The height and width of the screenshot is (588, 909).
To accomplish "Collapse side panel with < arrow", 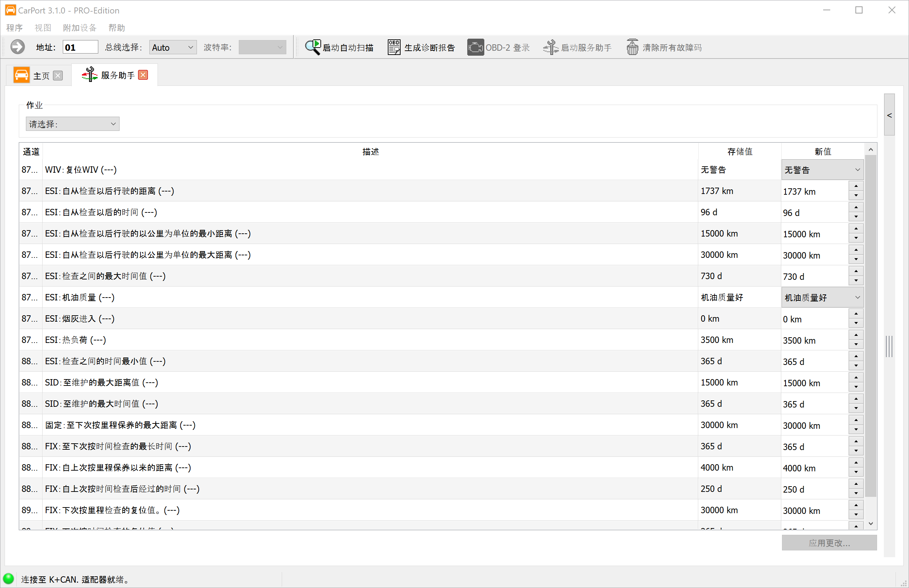I will (889, 115).
